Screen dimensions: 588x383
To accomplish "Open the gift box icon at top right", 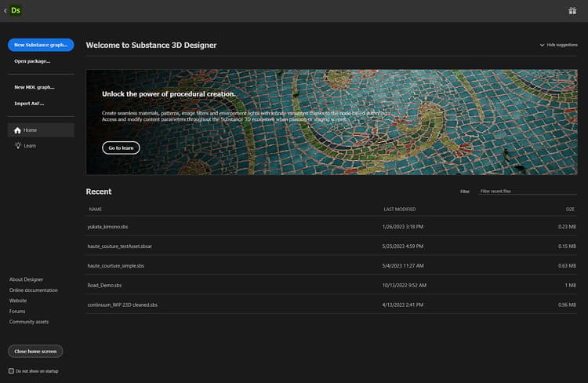I will [x=572, y=10].
